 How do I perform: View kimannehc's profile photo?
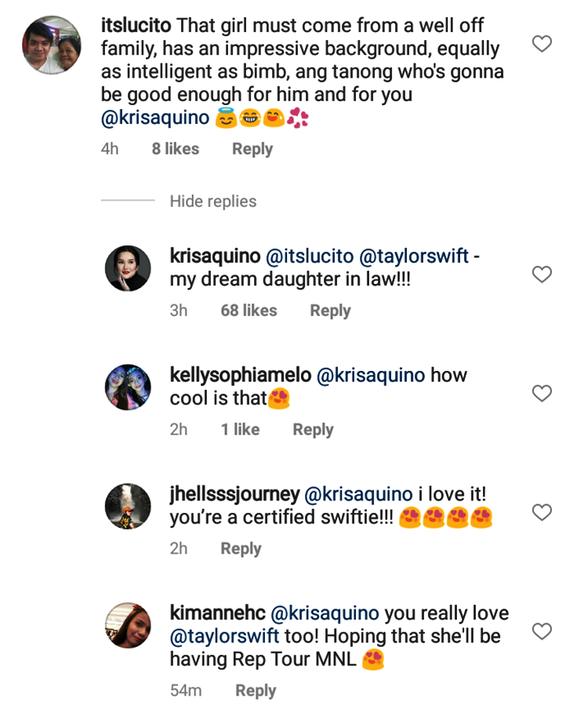(128, 625)
